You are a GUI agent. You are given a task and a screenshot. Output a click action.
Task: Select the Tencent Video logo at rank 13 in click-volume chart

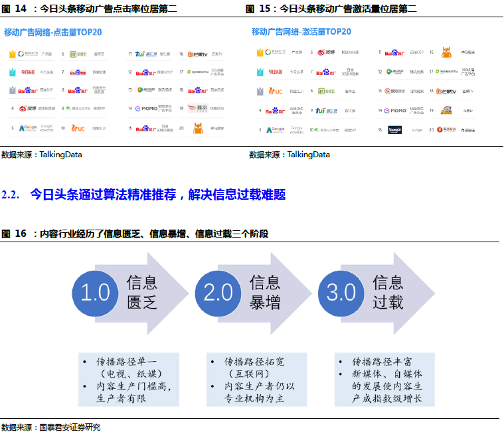(146, 90)
